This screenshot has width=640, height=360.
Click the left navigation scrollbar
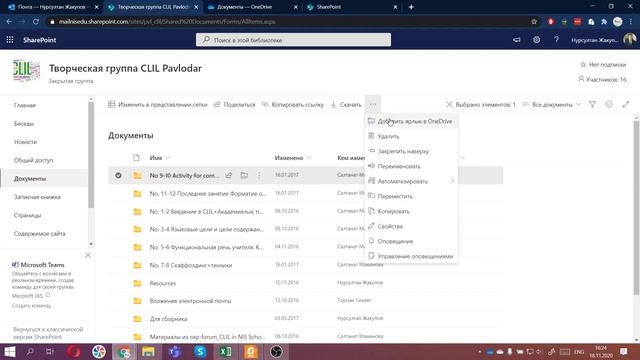[91, 154]
